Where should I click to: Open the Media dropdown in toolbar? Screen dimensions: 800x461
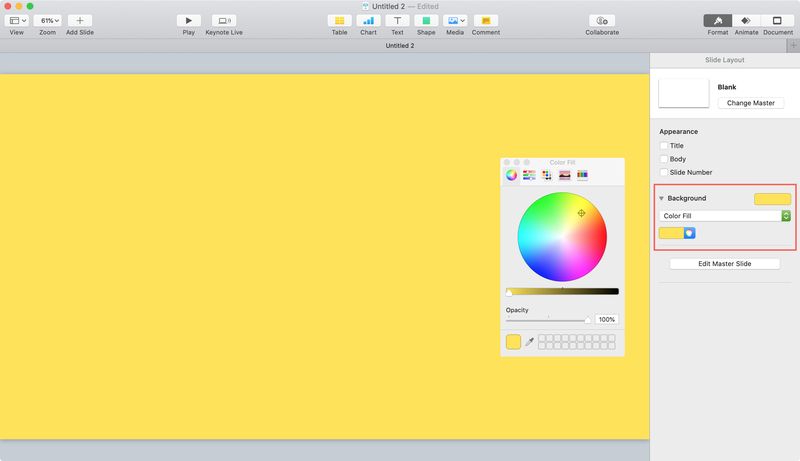coord(455,20)
